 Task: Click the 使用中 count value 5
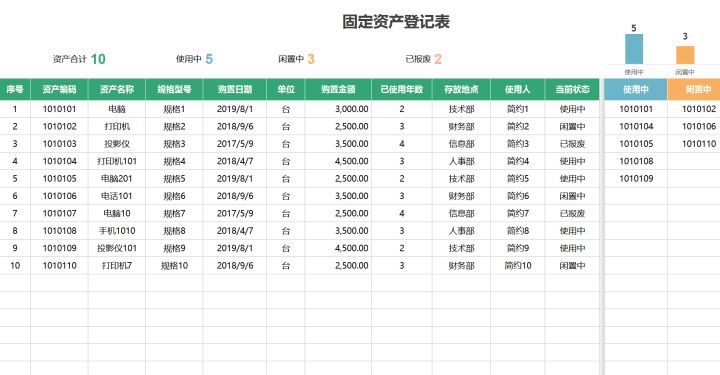pyautogui.click(x=209, y=59)
